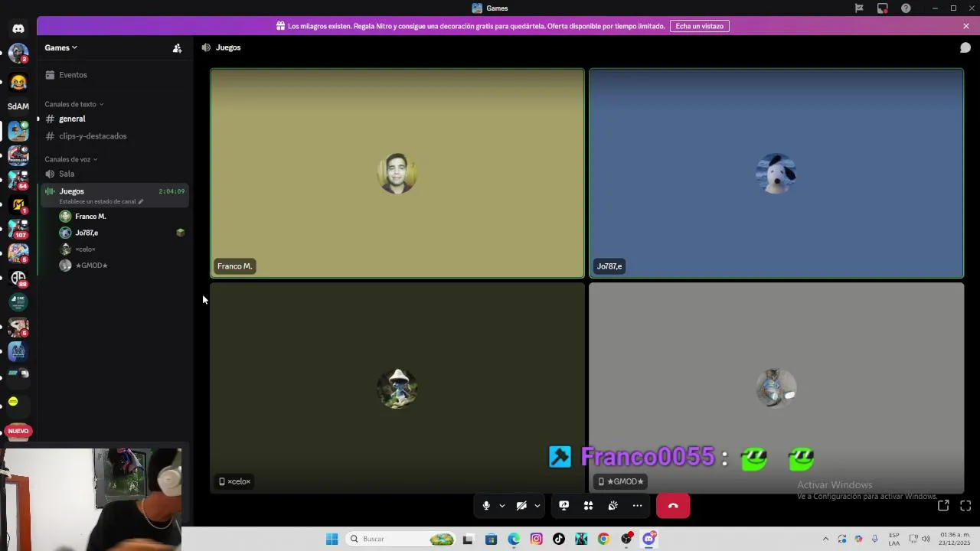Dismiss the Nitro promotion banner
The height and width of the screenshot is (551, 980).
[x=966, y=26]
